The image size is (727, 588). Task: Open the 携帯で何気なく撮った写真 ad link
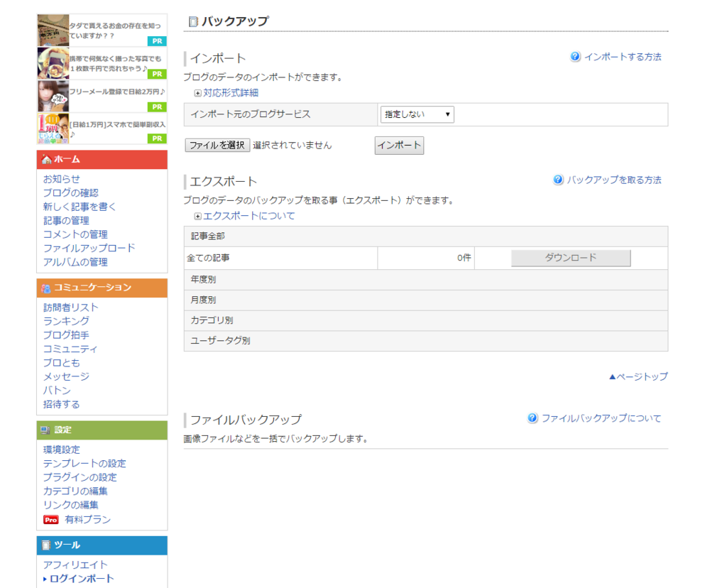pyautogui.click(x=116, y=63)
